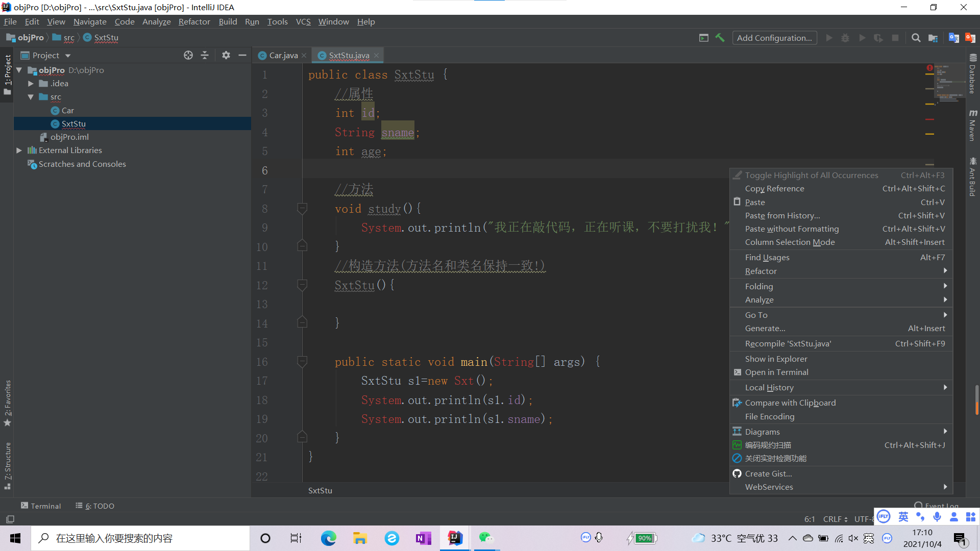The height and width of the screenshot is (551, 980).
Task: Open the Favorites tool window
Action: tap(7, 403)
